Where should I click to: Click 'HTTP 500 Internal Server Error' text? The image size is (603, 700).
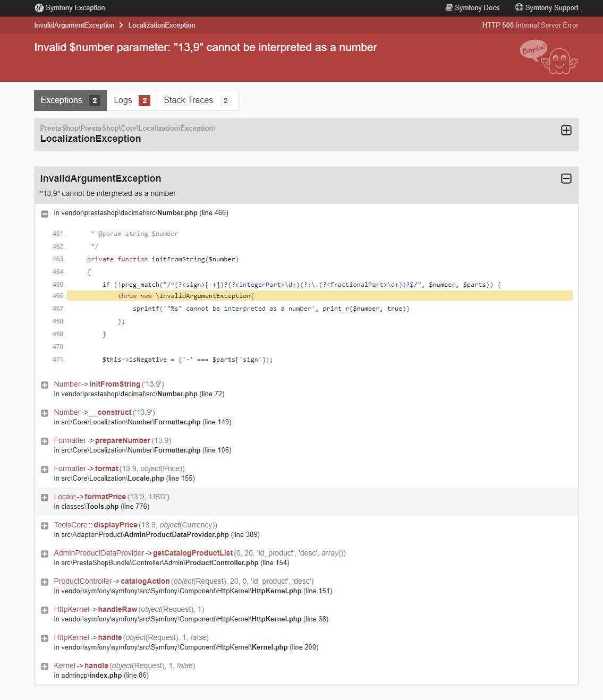[x=530, y=25]
